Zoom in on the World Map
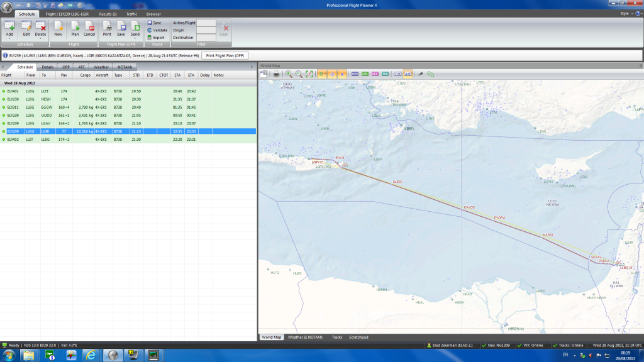644x362 pixels. [289, 74]
